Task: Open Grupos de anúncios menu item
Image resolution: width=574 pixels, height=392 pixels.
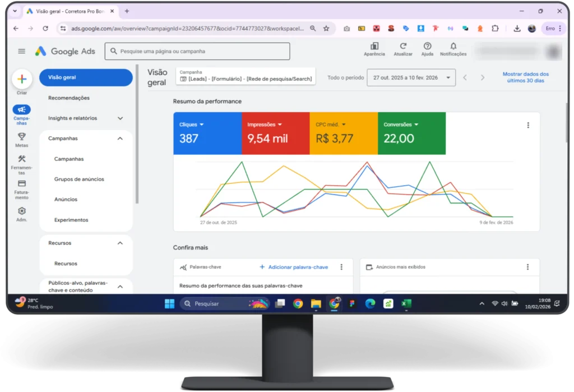Action: pos(79,179)
